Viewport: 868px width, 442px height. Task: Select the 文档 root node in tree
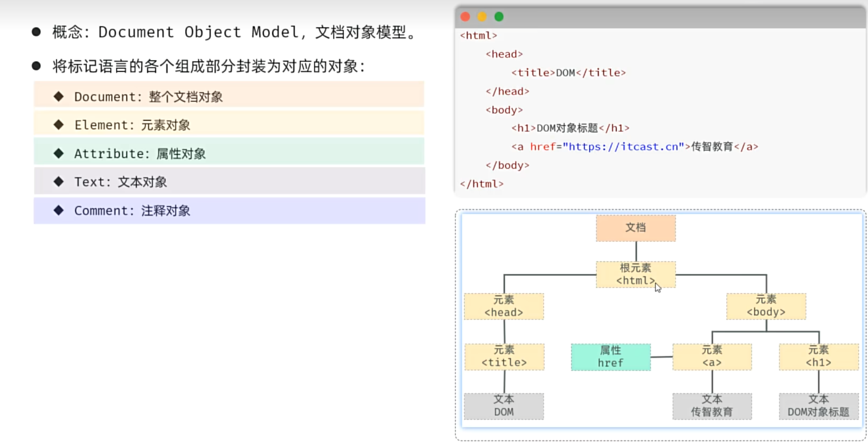click(x=635, y=228)
